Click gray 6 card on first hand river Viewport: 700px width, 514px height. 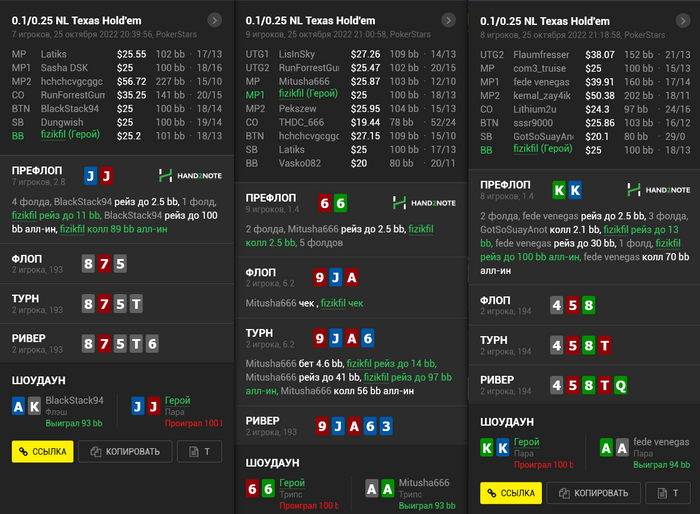pos(152,344)
